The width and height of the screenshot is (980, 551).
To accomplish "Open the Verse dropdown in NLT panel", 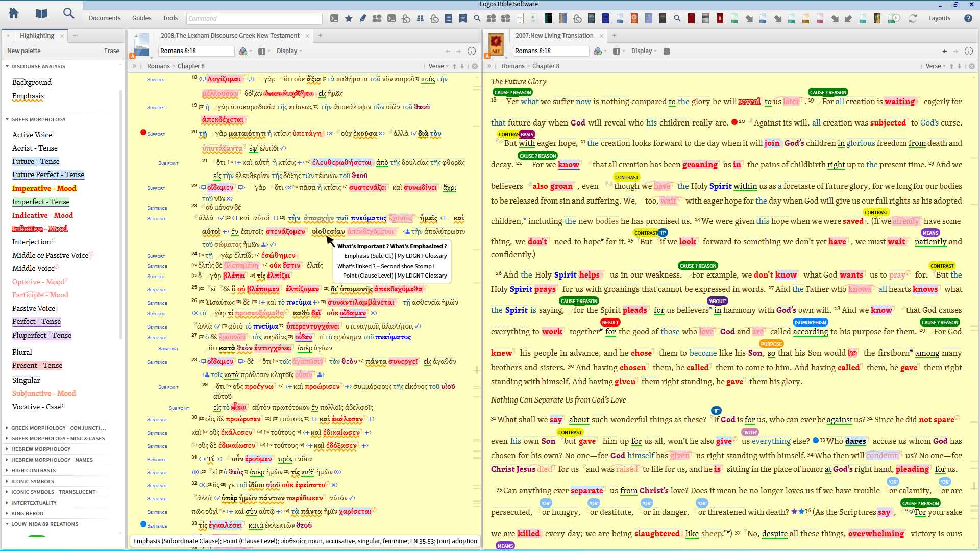I will click(936, 66).
